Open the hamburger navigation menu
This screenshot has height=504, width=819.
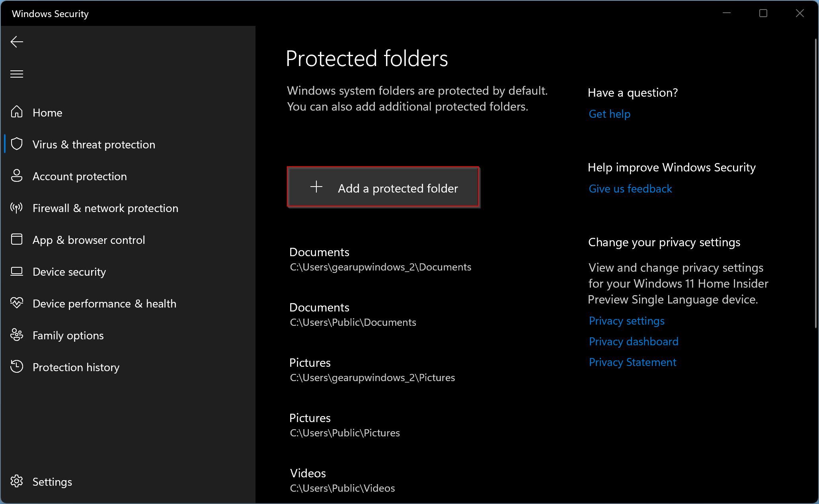coord(17,74)
